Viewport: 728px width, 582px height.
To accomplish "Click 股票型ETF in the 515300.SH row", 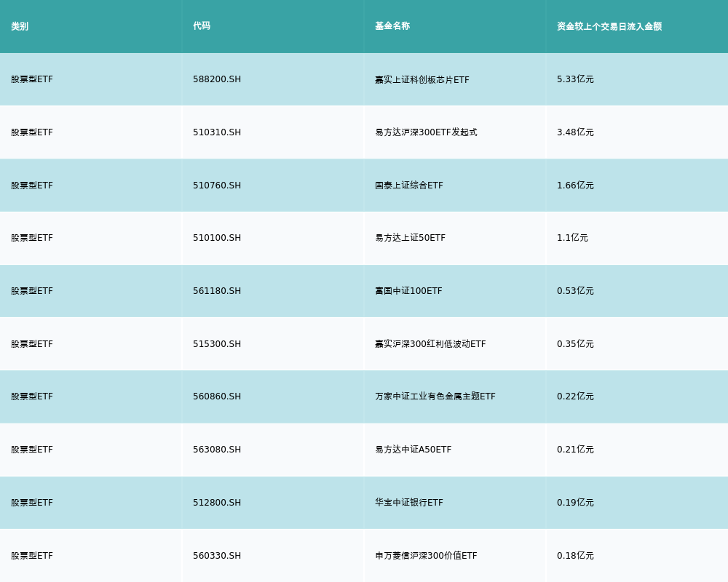I will point(32,344).
